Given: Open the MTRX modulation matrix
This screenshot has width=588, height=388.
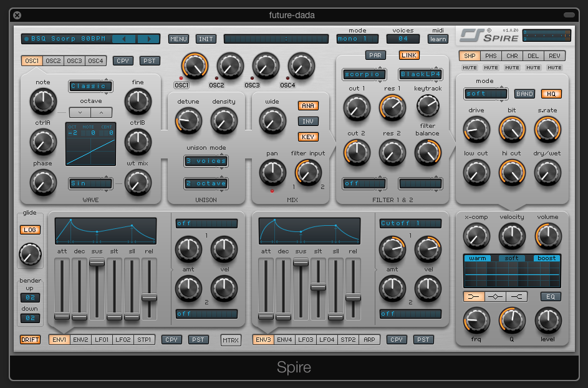Looking at the screenshot, I should 231,341.
